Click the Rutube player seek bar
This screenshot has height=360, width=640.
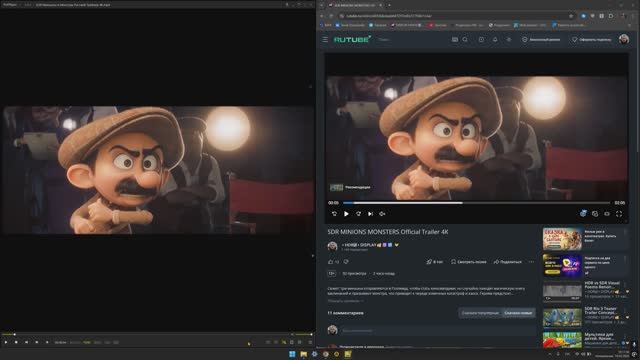476,202
